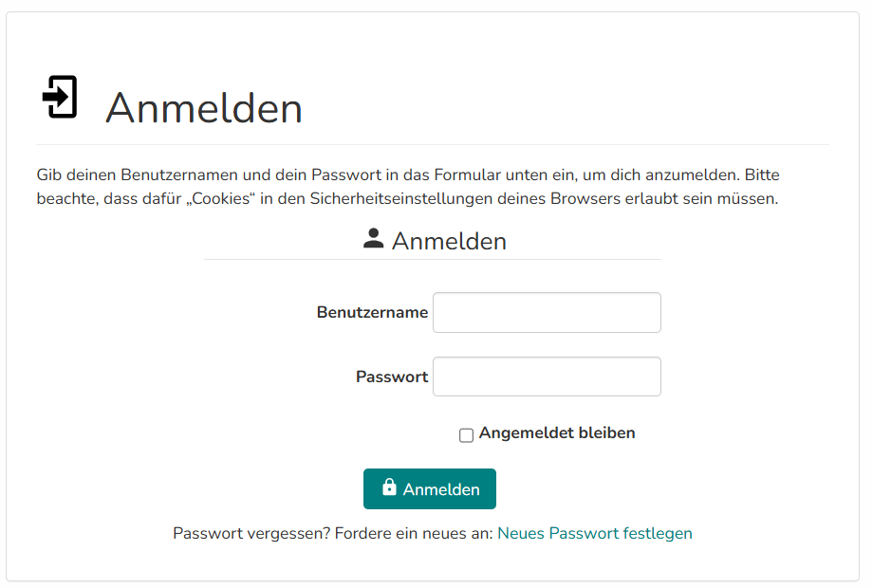Open the "Neues Passwort festlegen" link
873x588 pixels.
click(x=595, y=533)
